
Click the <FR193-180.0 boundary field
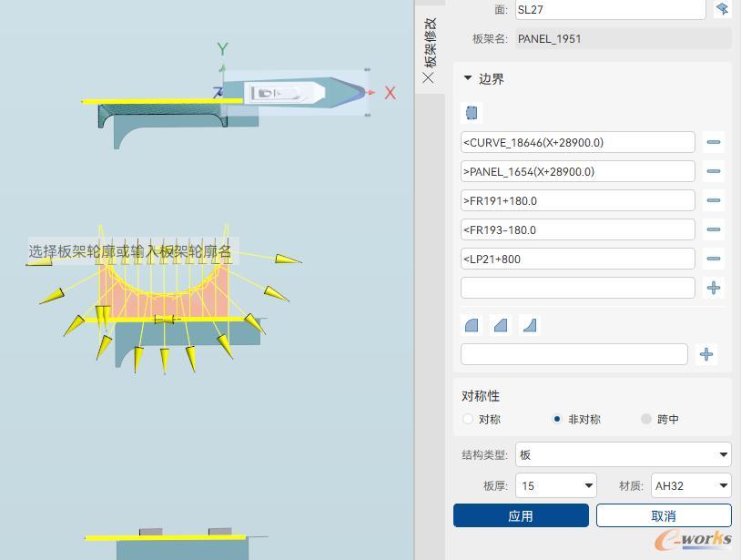click(x=577, y=229)
